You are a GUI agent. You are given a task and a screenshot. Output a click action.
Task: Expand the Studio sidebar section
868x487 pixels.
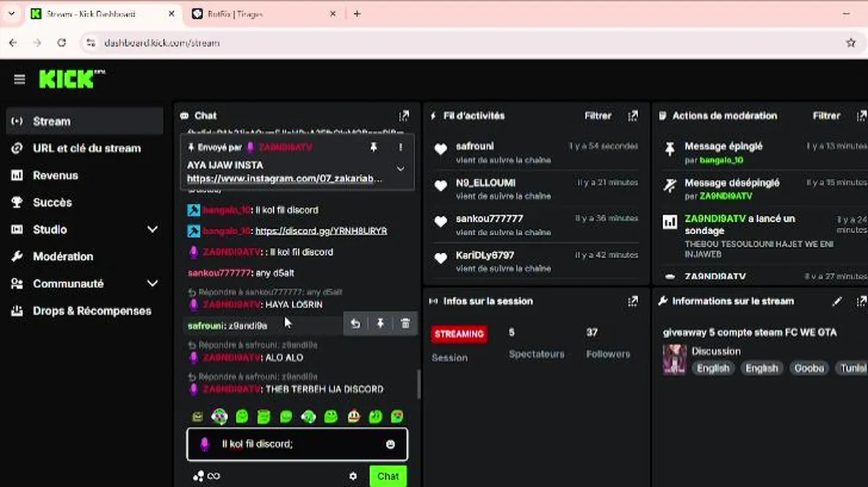pyautogui.click(x=153, y=229)
